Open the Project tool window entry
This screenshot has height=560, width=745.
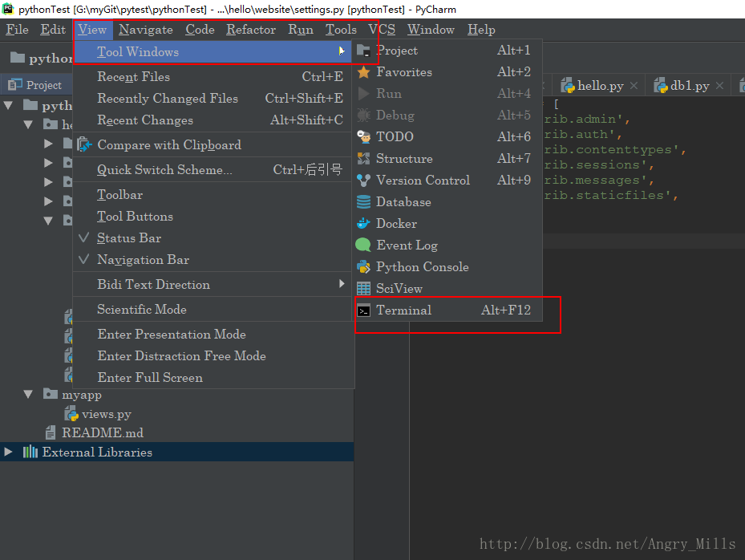[448, 51]
